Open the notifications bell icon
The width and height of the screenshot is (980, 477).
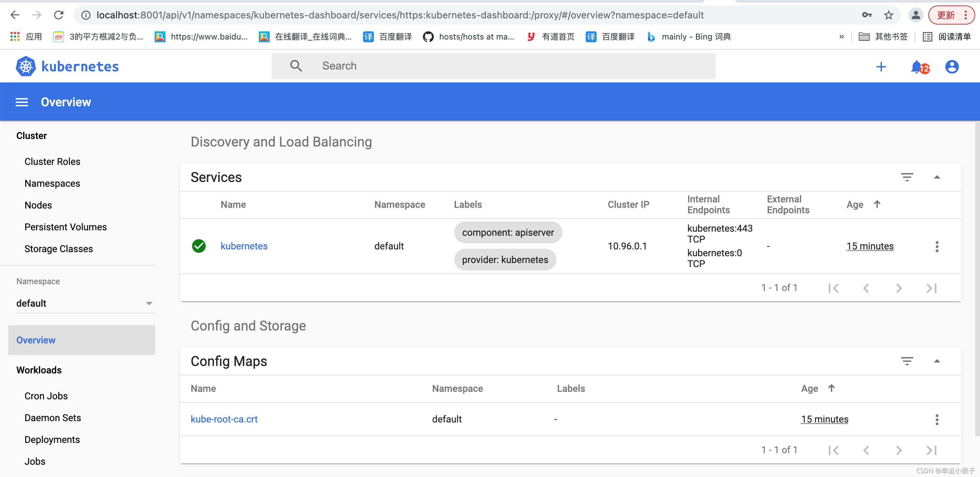coord(917,67)
